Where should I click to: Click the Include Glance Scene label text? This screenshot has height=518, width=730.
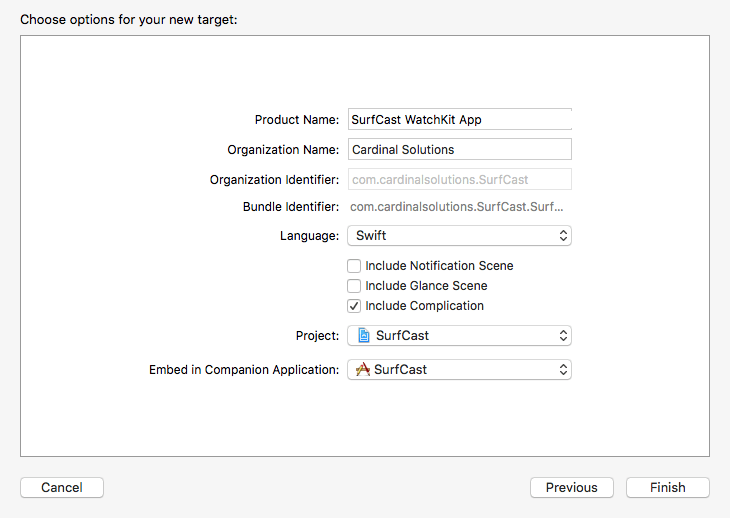[x=426, y=286]
